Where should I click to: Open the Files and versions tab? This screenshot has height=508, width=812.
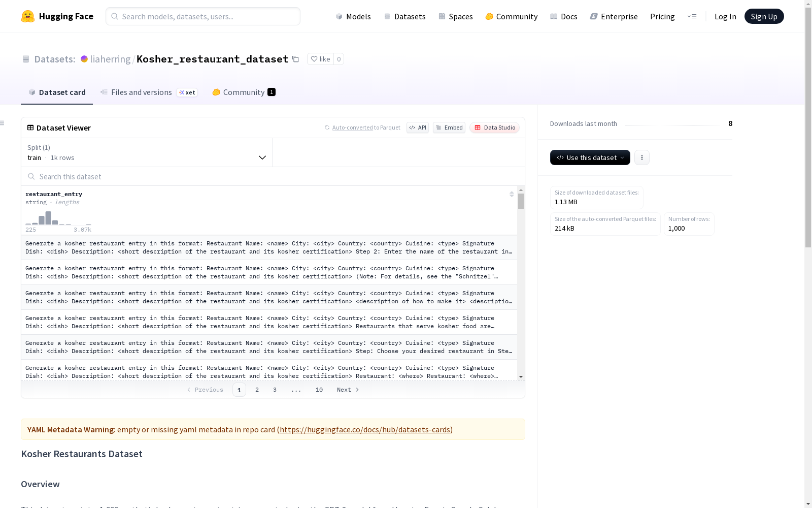pyautogui.click(x=149, y=92)
